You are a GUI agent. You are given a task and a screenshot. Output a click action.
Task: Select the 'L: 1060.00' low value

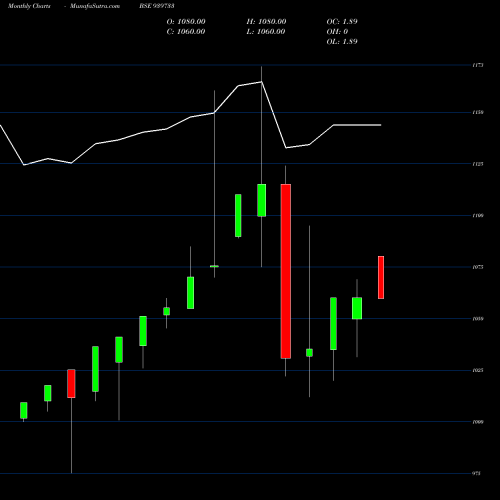pyautogui.click(x=266, y=32)
